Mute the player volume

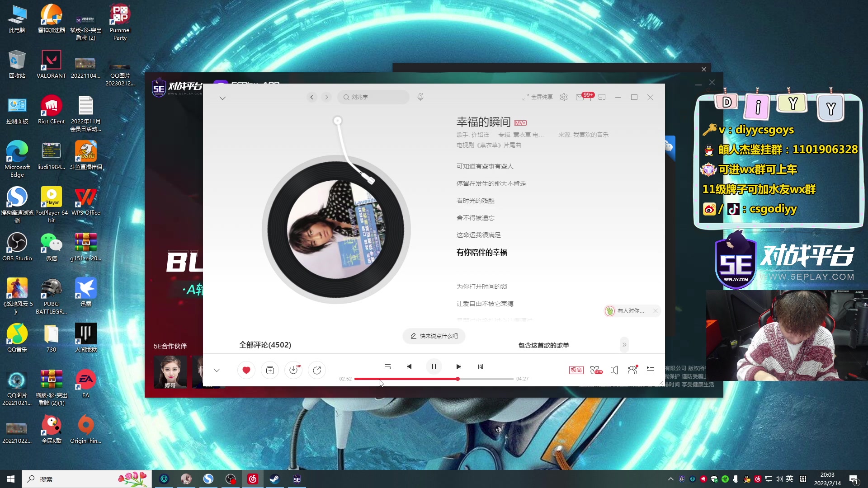coord(614,370)
